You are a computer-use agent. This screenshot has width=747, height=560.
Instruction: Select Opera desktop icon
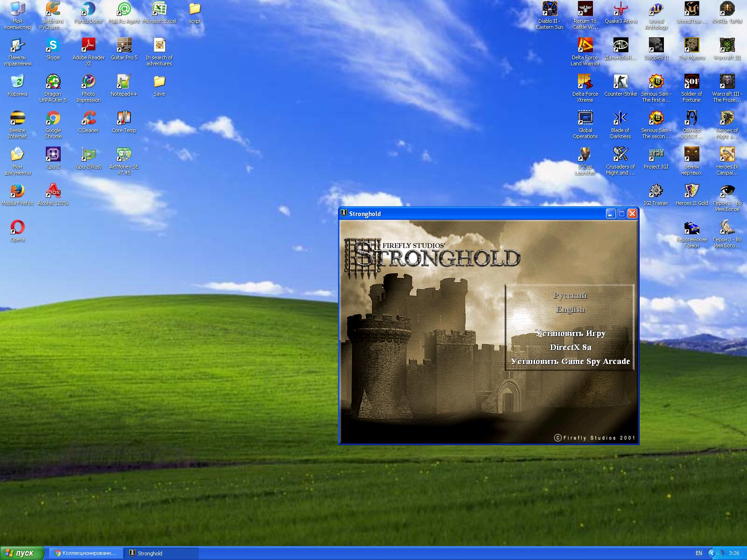coord(17,231)
